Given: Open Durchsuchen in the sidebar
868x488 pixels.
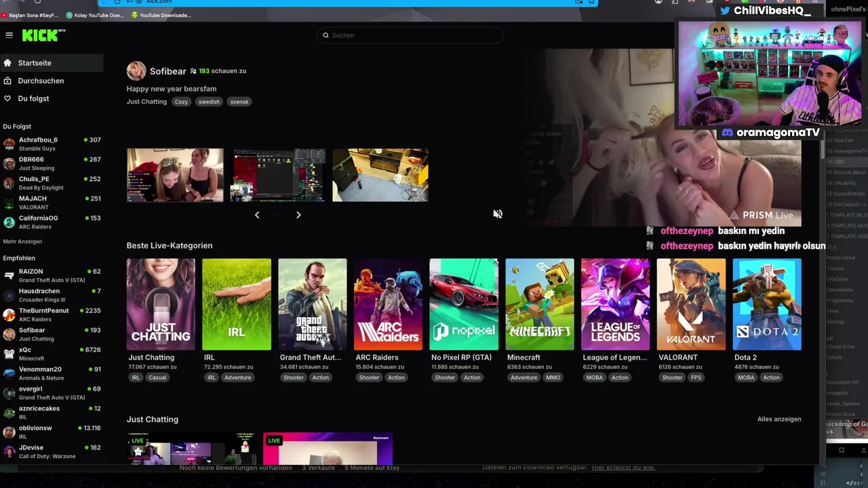Looking at the screenshot, I should pos(52,81).
